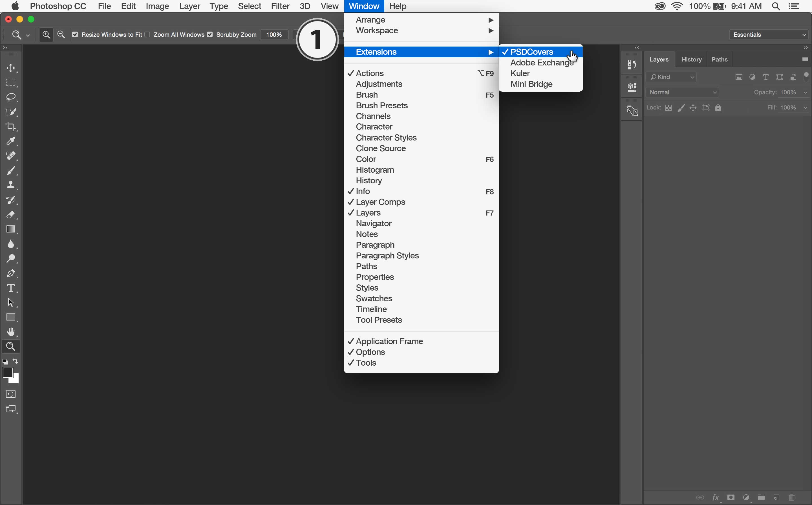Switch to the History panel tab
Viewport: 812px width, 505px height.
[691, 60]
